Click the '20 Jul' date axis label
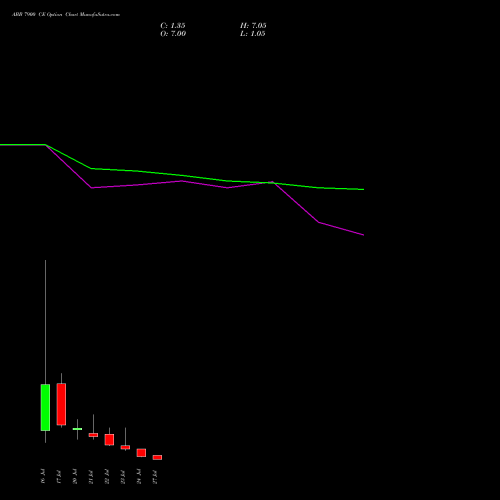 [75, 476]
